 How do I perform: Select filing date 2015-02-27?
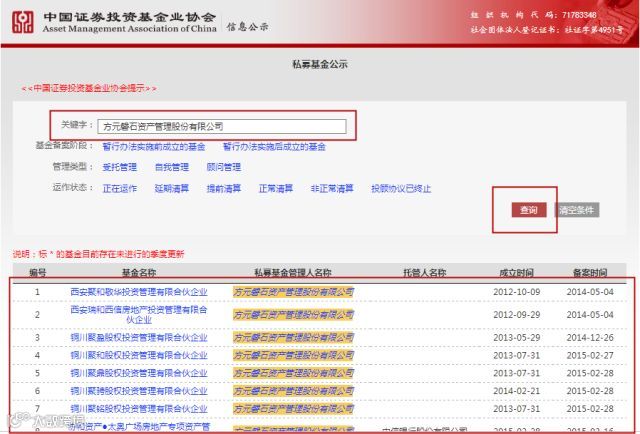(590, 355)
